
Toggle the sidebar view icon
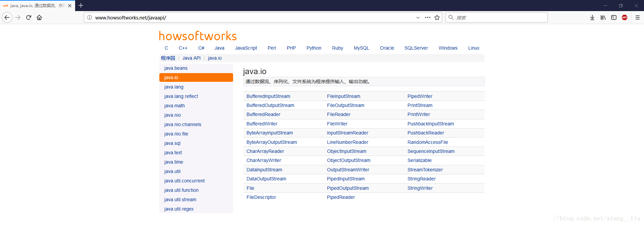[x=614, y=17]
